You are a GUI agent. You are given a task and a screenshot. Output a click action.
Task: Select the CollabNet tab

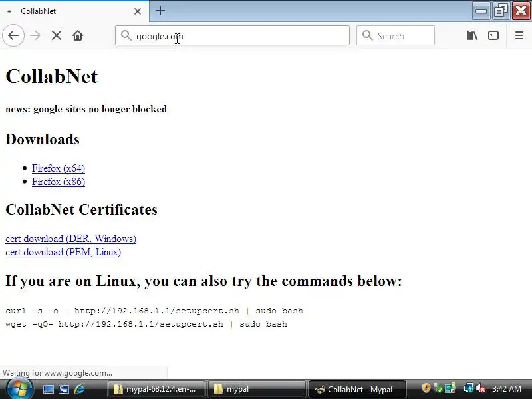(x=74, y=11)
